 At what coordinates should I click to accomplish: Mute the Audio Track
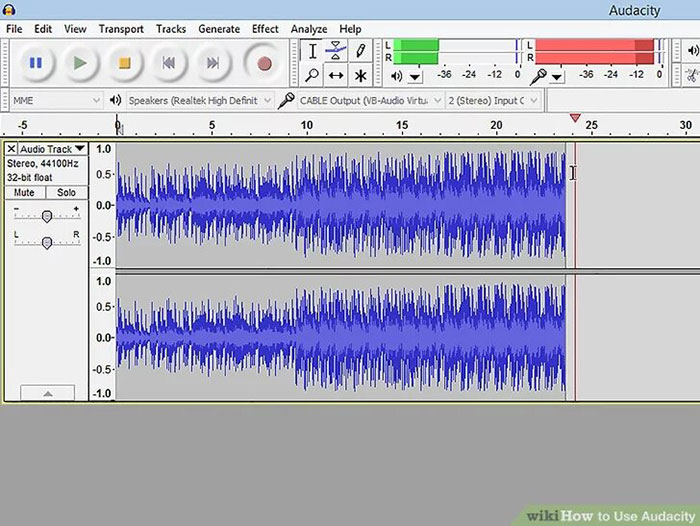click(x=25, y=192)
